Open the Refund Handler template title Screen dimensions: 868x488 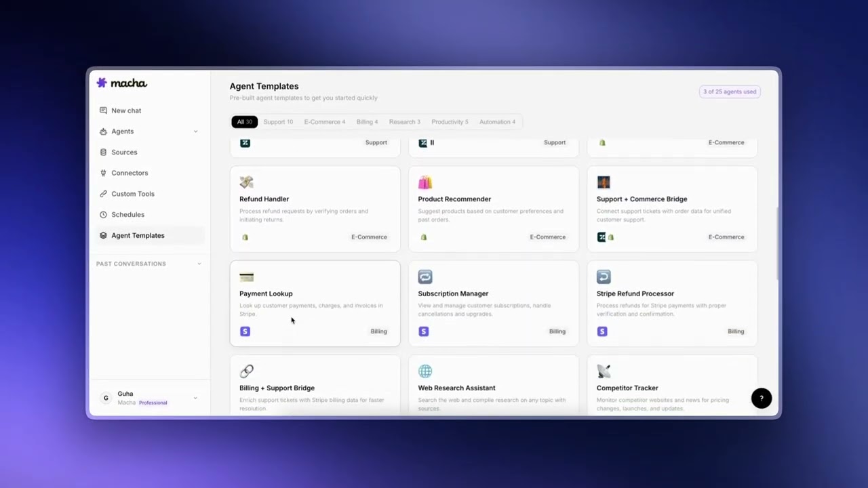coord(264,199)
